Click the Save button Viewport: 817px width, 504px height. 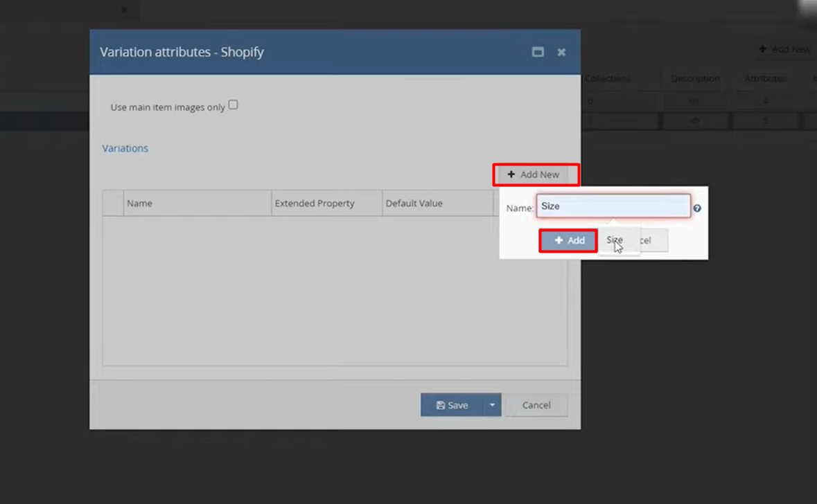click(453, 405)
